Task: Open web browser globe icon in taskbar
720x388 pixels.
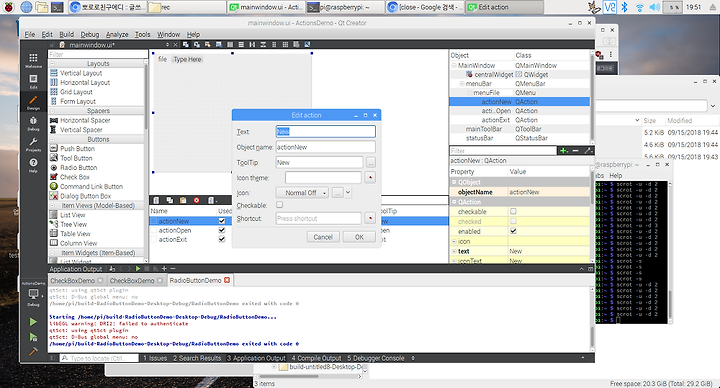Action: (26, 7)
